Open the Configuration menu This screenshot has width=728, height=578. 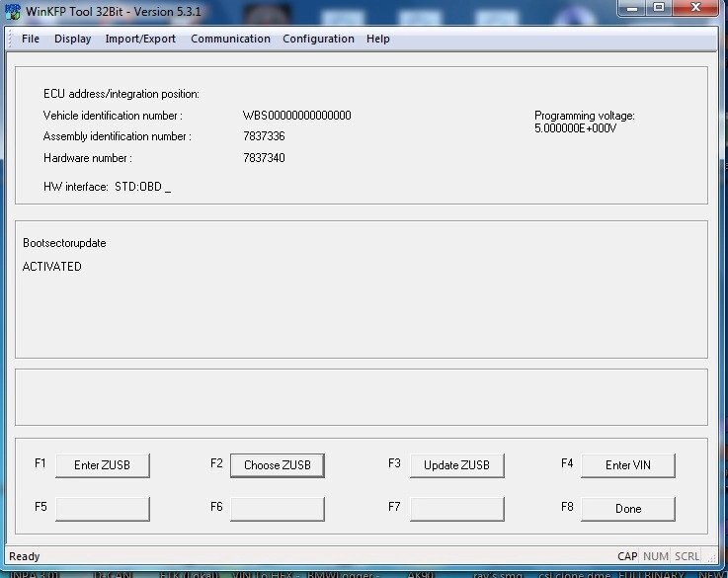click(x=318, y=39)
